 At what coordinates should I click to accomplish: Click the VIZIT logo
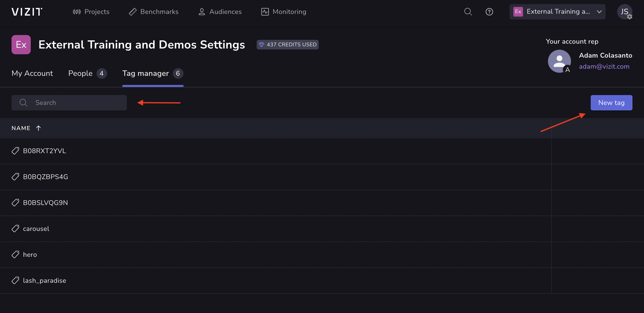coord(27,12)
